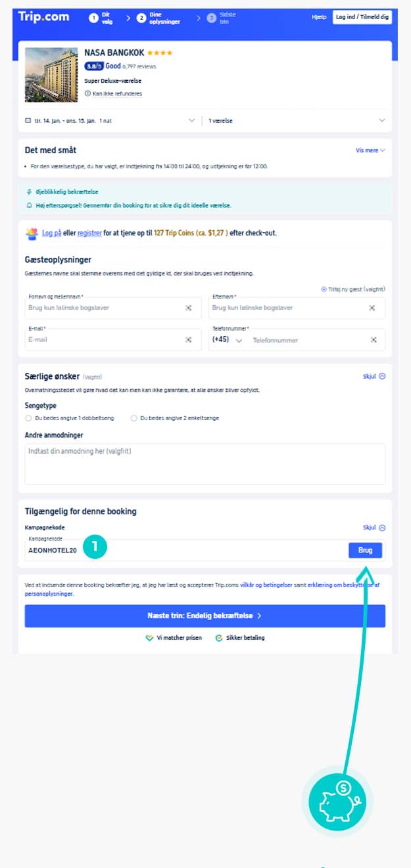
Task: Expand Det med småt with Vis mere
Action: (x=370, y=151)
